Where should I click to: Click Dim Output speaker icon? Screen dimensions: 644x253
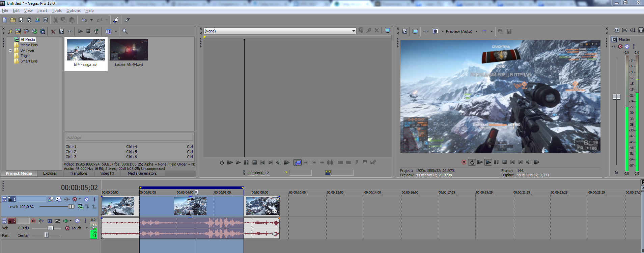click(x=633, y=30)
